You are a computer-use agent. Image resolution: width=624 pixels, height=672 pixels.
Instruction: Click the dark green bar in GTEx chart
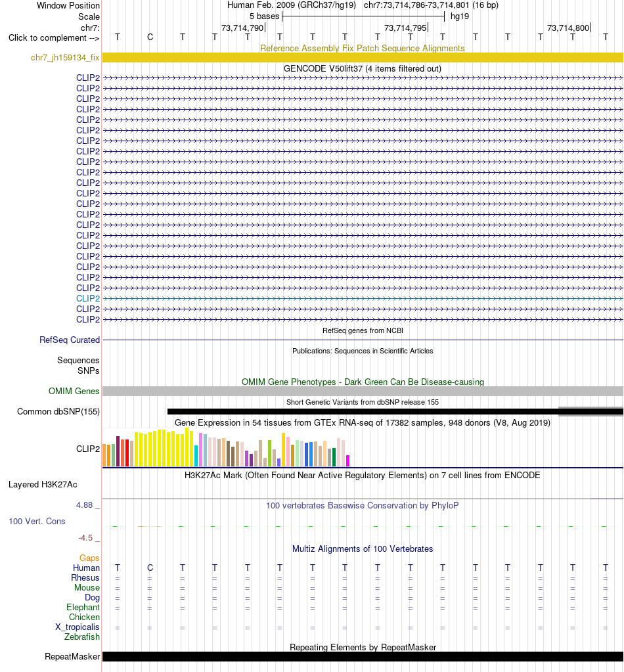point(334,457)
